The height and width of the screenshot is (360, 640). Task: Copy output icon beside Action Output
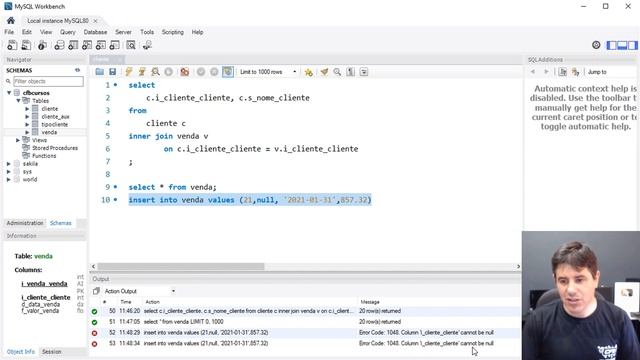tap(96, 291)
